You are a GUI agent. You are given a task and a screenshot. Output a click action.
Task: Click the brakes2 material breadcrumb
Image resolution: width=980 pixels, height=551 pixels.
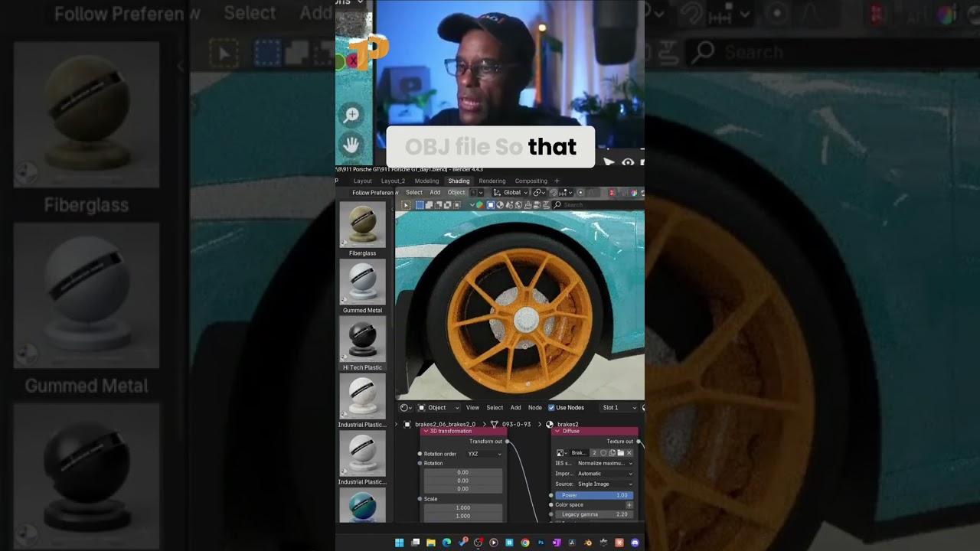tap(568, 425)
